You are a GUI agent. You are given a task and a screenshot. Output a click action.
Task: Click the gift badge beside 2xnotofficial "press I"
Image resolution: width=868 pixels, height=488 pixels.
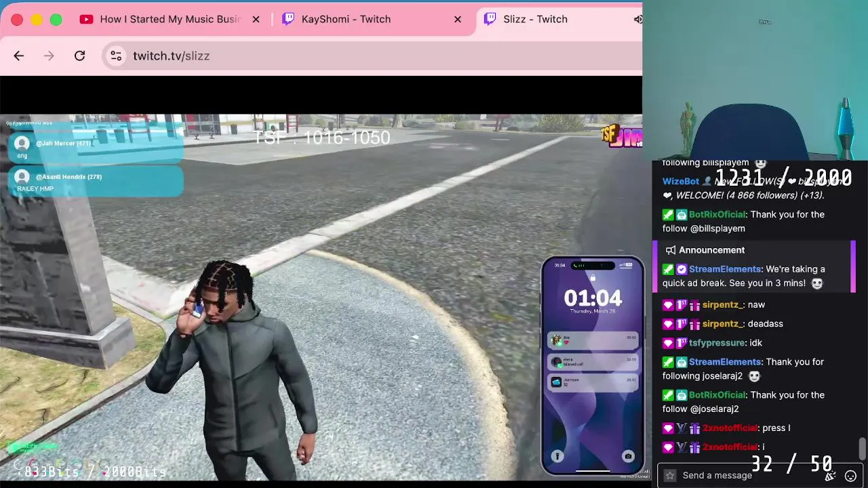694,428
